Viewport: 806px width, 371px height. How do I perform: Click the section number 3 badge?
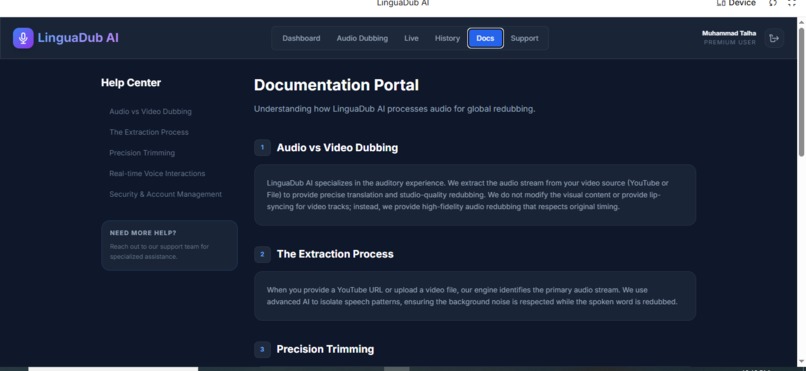click(262, 349)
